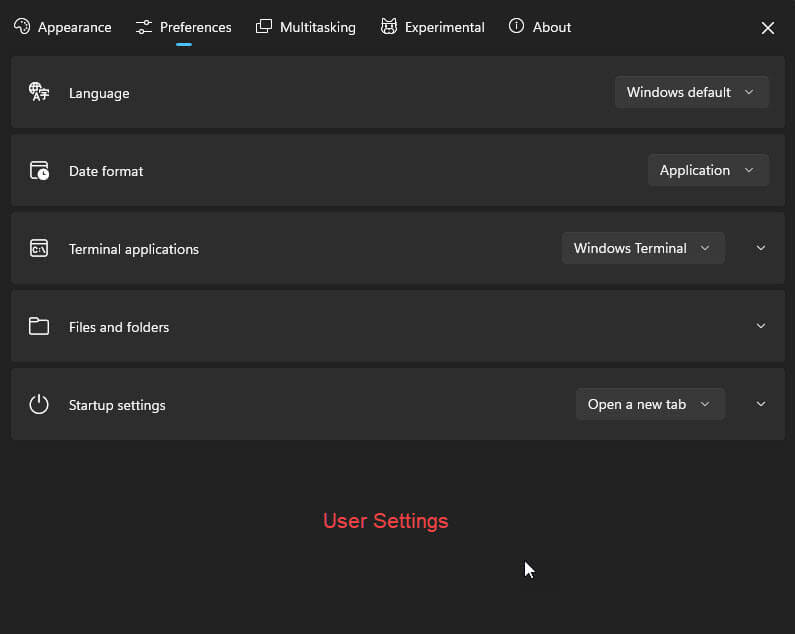Click the Language globe icon
795x634 pixels.
click(39, 92)
